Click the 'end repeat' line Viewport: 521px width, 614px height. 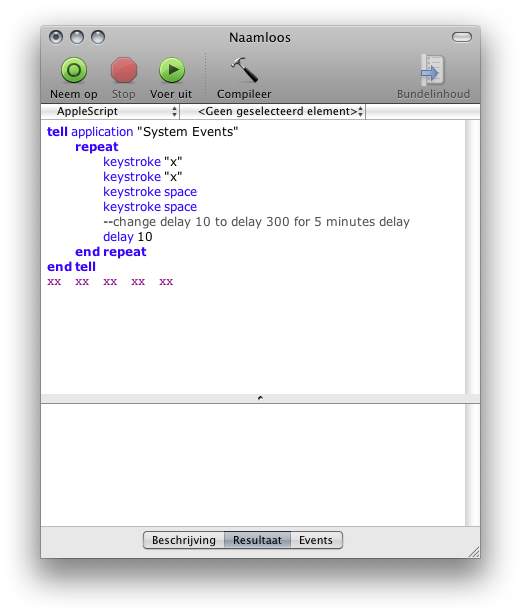pyautogui.click(x=111, y=252)
